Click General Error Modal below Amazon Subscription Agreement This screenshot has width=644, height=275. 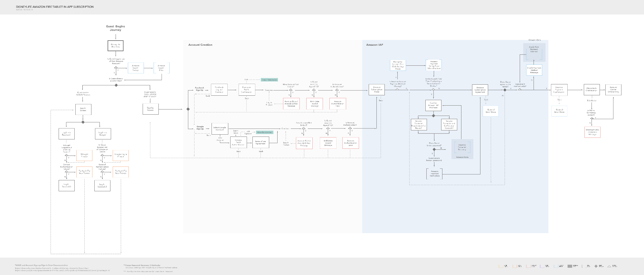click(491, 111)
